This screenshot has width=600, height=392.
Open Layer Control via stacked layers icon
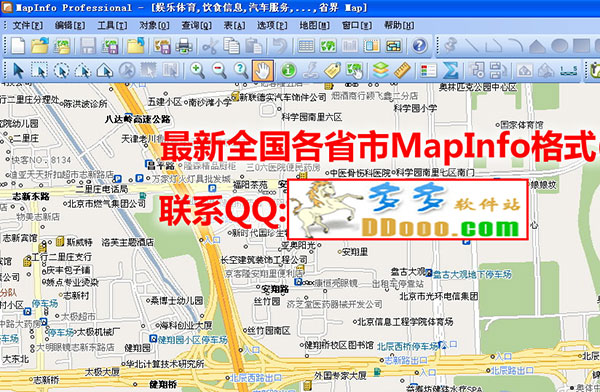[380, 70]
